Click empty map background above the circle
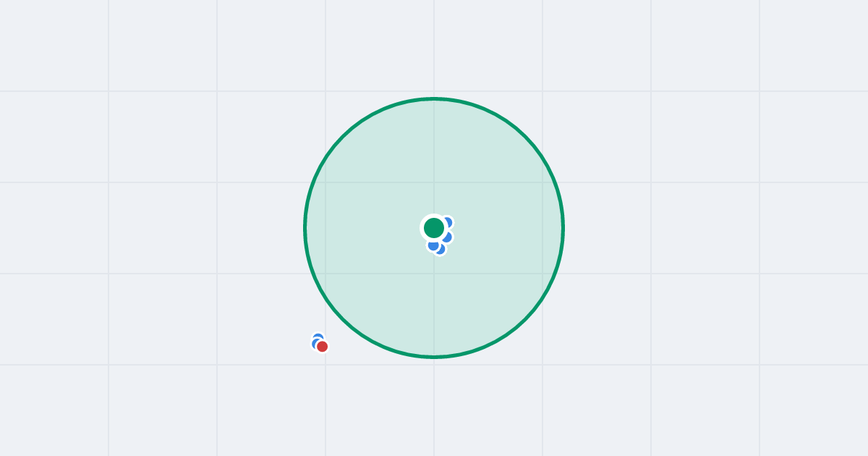The image size is (868, 456). 434,43
